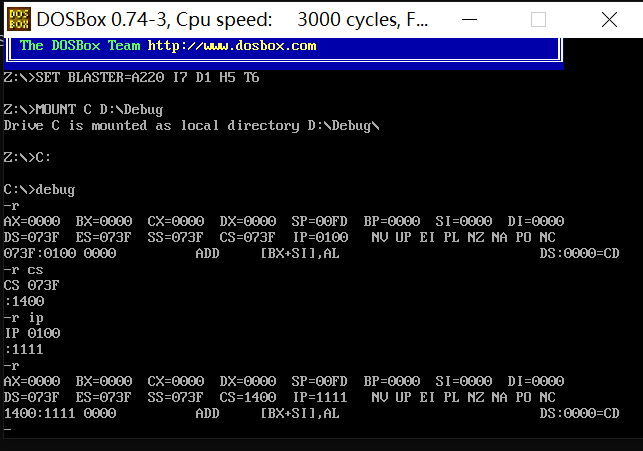The height and width of the screenshot is (451, 643).
Task: Click the SET BLASTER=A220 I7 D1 H5 T6 line
Action: click(x=131, y=77)
